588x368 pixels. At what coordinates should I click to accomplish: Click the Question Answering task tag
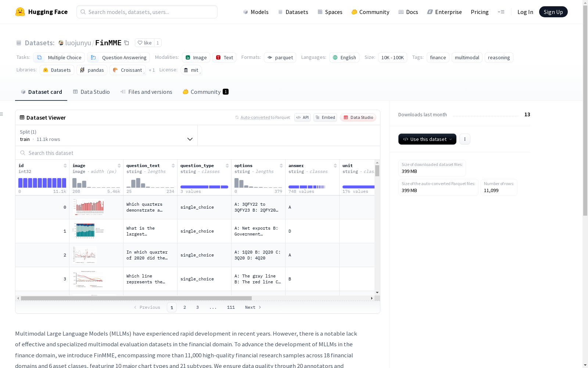[118, 57]
